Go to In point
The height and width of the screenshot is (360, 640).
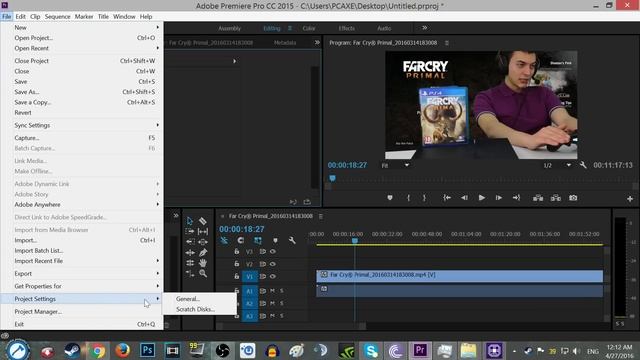click(447, 198)
